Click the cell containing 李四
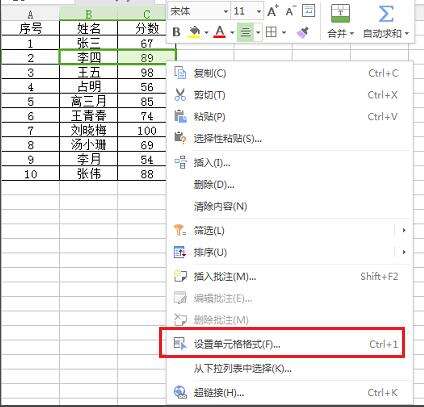Image resolution: width=424 pixels, height=407 pixels. pyautogui.click(x=89, y=57)
